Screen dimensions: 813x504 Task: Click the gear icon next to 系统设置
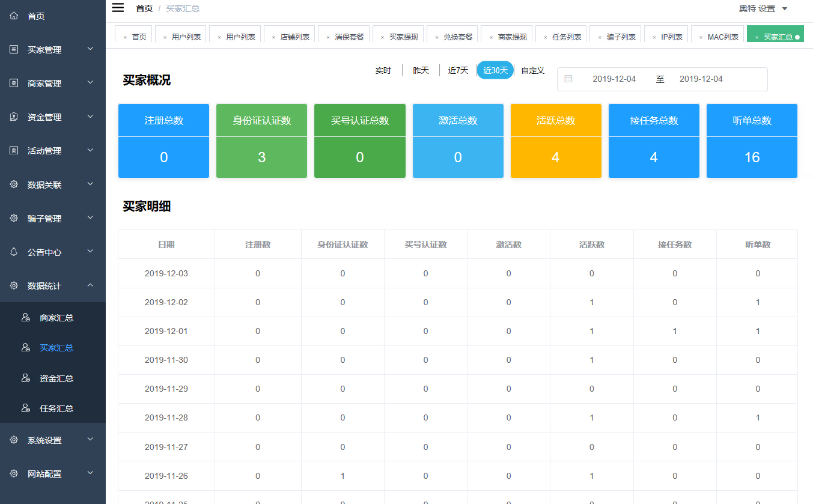click(x=14, y=440)
